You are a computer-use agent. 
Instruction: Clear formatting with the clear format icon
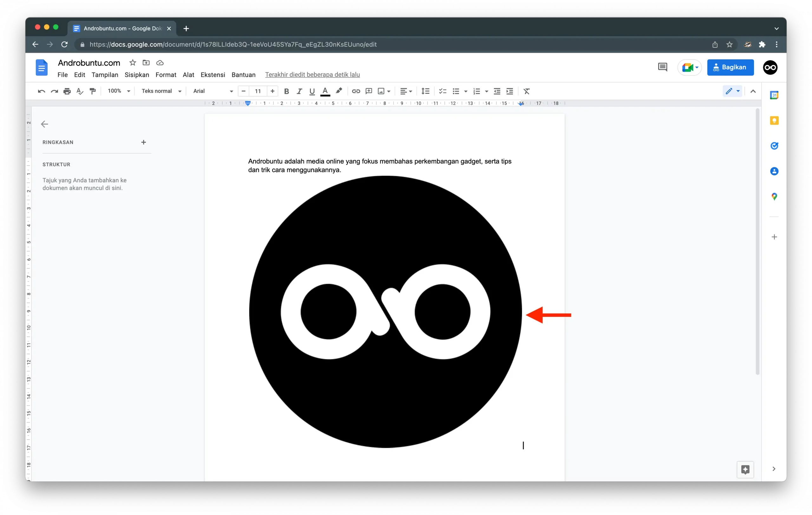pos(527,91)
